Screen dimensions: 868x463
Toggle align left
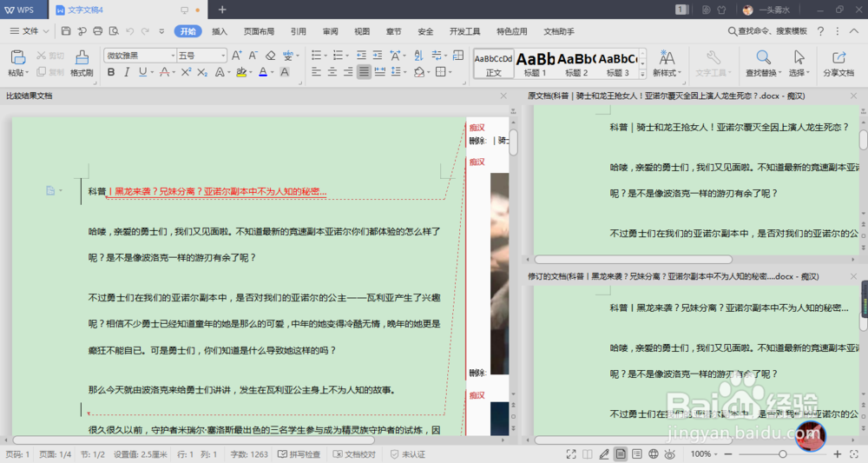click(x=316, y=72)
